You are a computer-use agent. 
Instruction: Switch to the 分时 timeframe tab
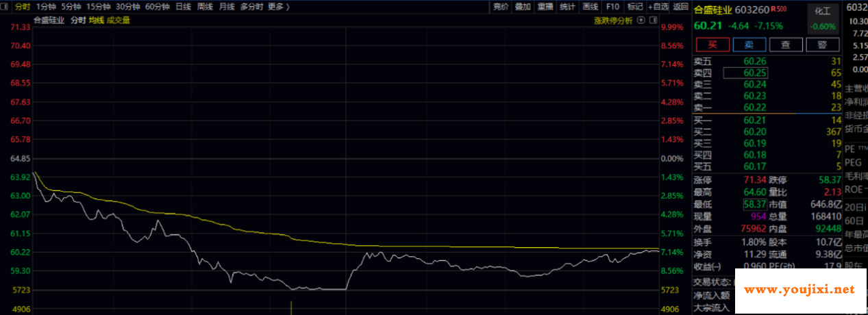point(23,6)
